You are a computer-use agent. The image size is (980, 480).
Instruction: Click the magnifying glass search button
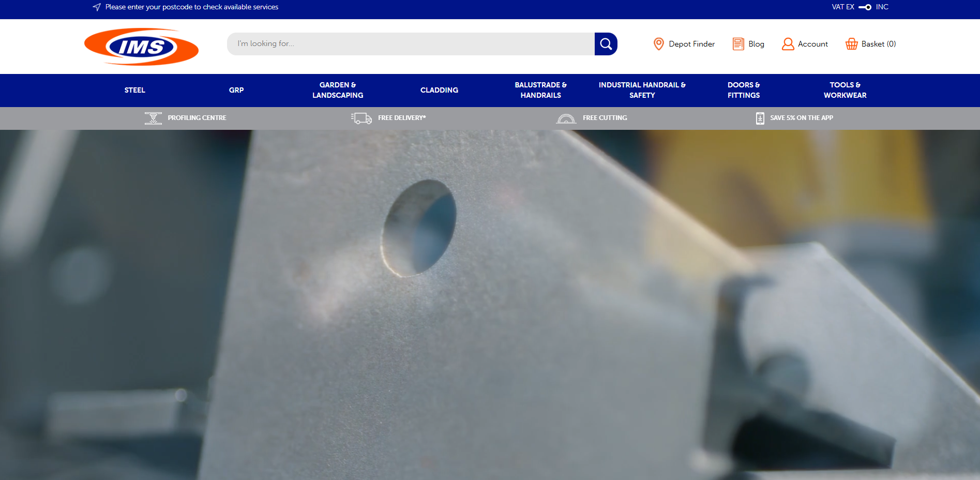tap(606, 44)
